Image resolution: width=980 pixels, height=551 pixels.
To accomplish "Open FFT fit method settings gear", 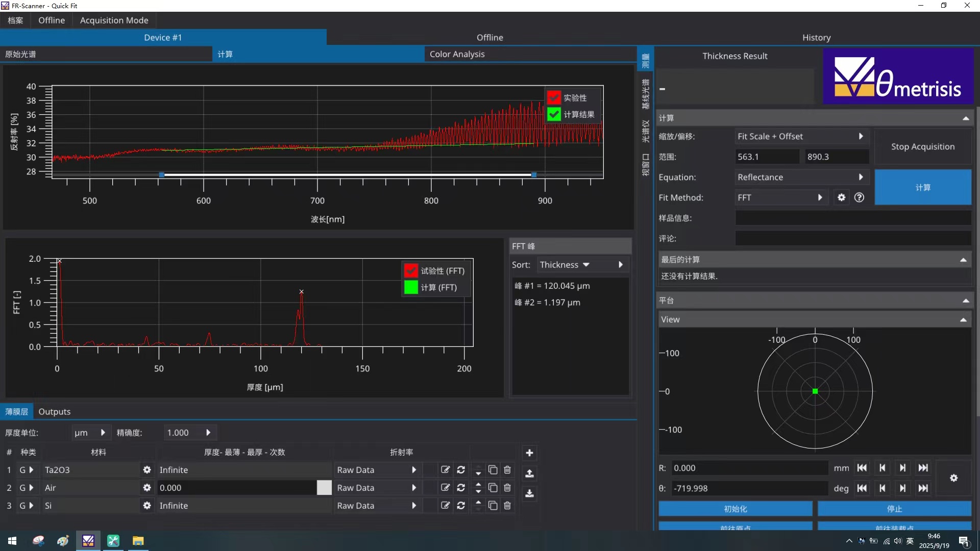I will point(841,197).
